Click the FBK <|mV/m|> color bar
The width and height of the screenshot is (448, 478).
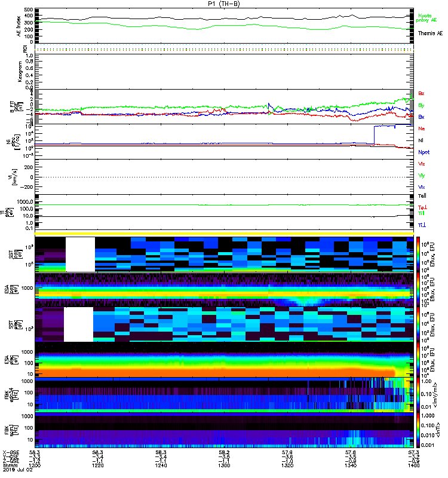tap(418, 395)
